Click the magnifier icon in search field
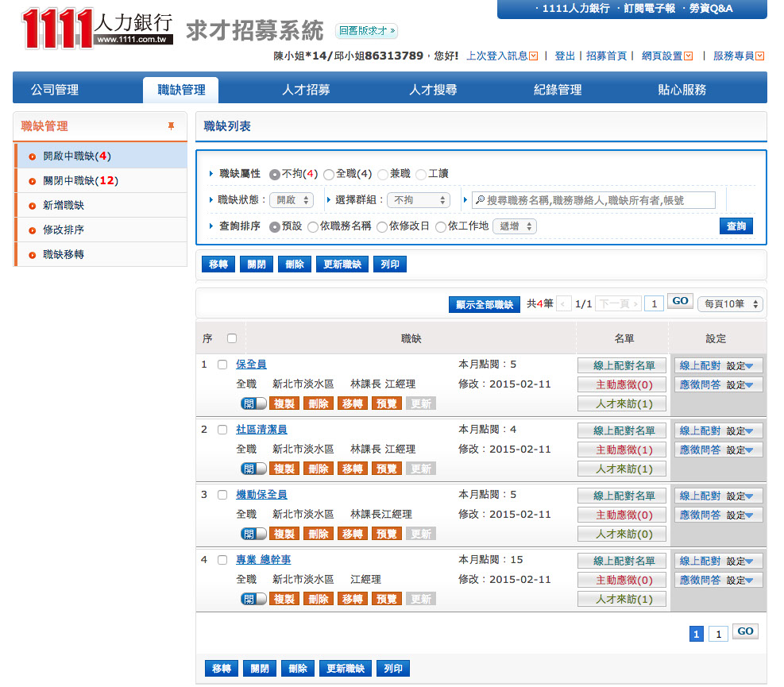The width and height of the screenshot is (784, 687). click(480, 200)
